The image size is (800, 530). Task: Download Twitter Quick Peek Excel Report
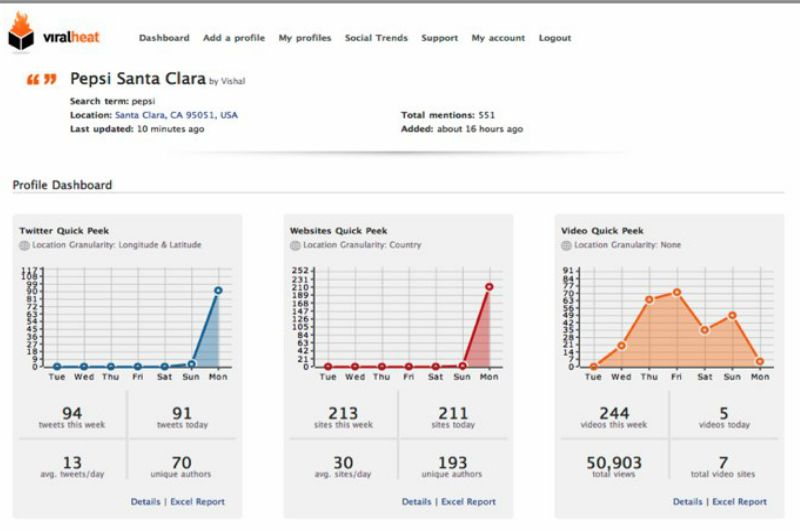click(x=197, y=501)
